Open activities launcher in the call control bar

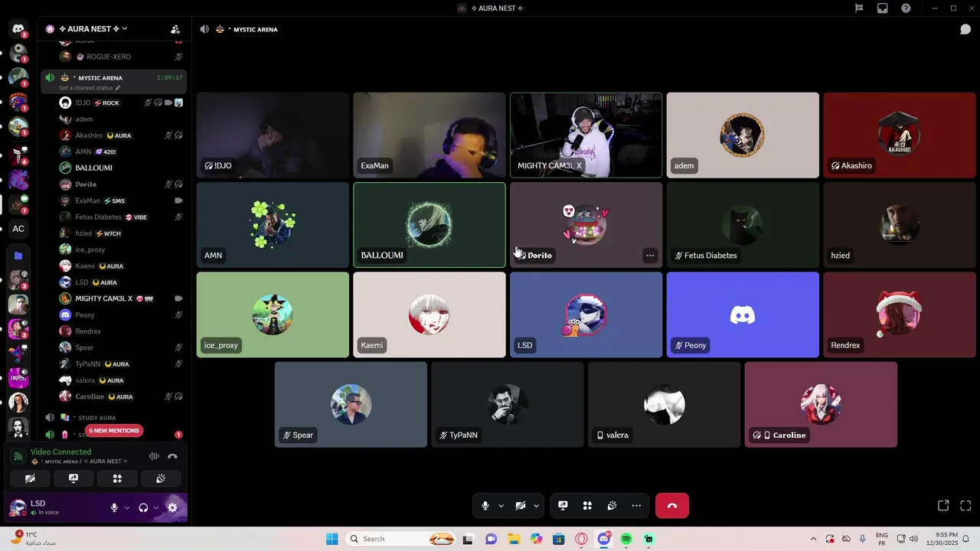pyautogui.click(x=587, y=506)
